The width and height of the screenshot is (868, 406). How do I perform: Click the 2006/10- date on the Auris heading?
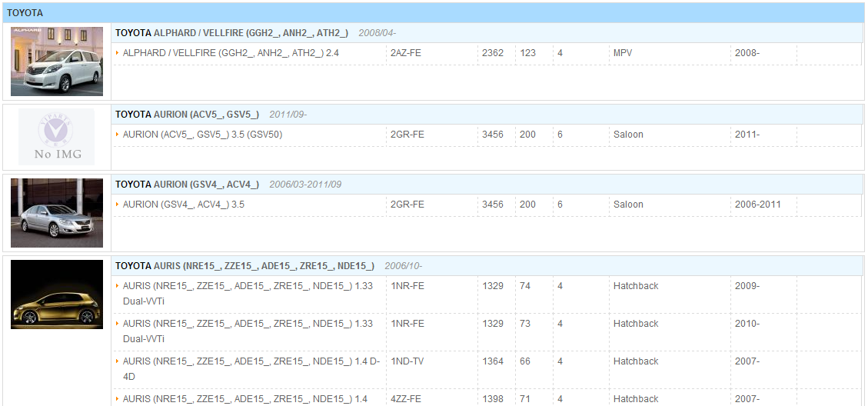[x=403, y=266]
